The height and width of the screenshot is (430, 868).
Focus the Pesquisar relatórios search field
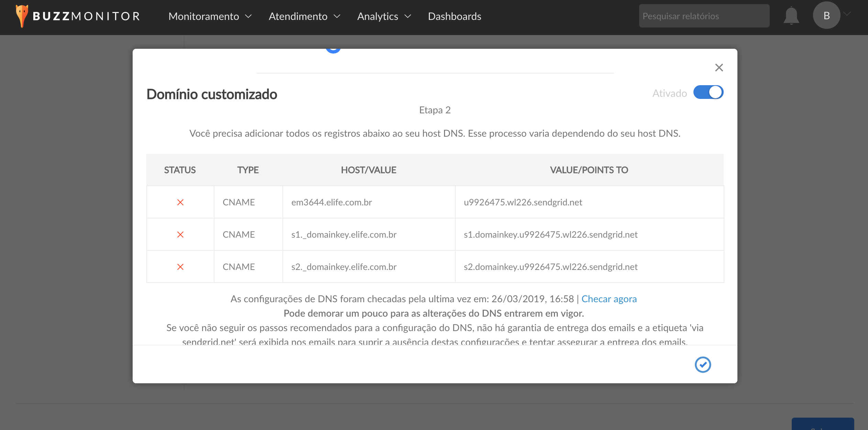(704, 16)
